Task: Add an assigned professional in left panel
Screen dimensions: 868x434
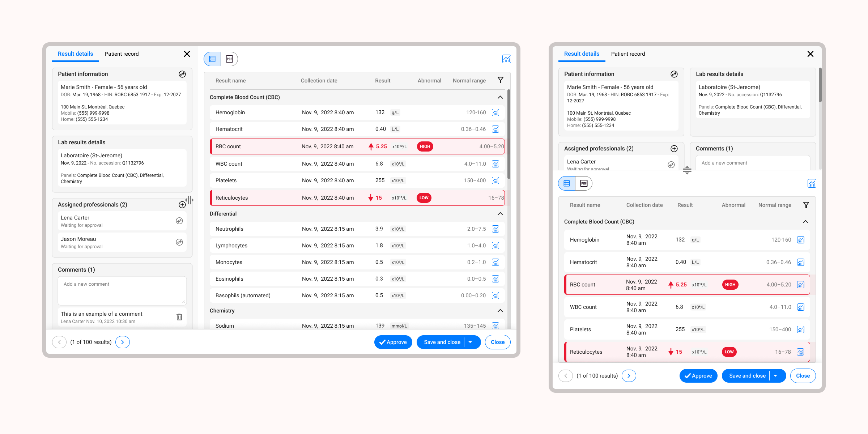Action: (182, 205)
